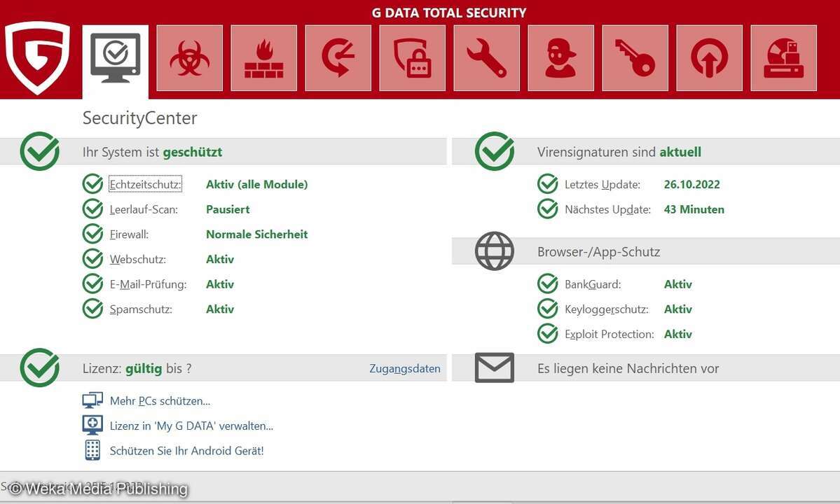This screenshot has width=840, height=504.
Task: Click the checkmark icon next to Exploit Protection
Action: [547, 334]
